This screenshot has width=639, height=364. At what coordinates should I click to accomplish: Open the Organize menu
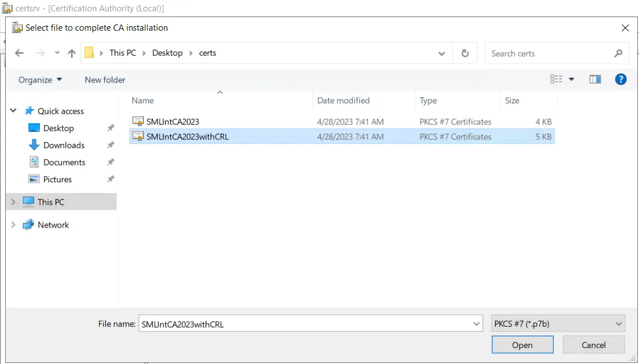[x=40, y=80]
